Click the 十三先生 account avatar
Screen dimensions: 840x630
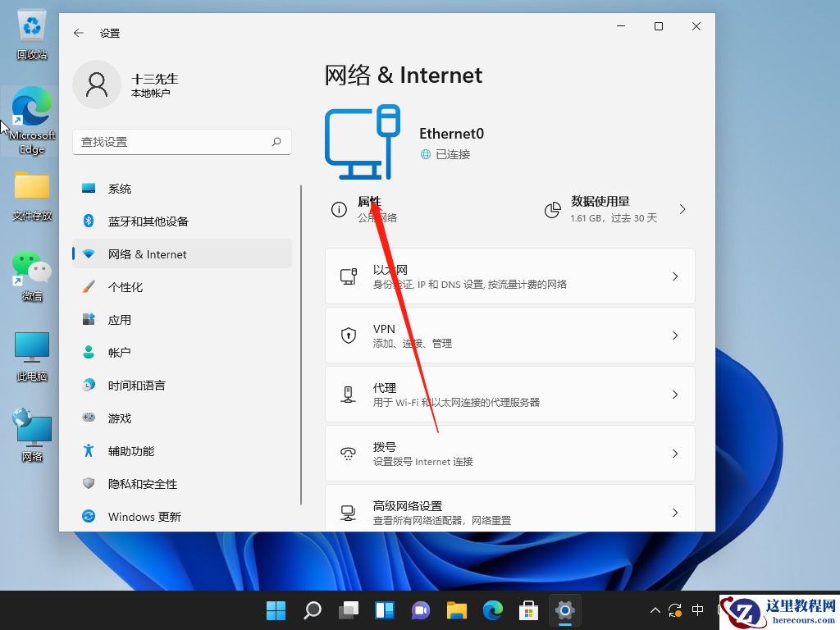[x=97, y=84]
